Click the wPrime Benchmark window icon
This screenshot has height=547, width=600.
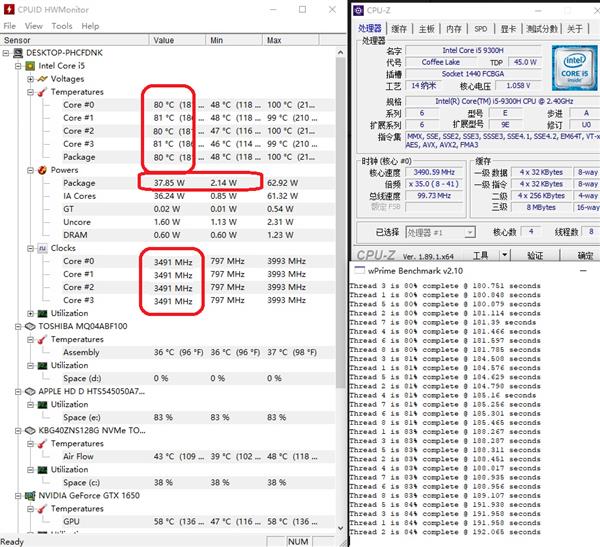(360, 270)
